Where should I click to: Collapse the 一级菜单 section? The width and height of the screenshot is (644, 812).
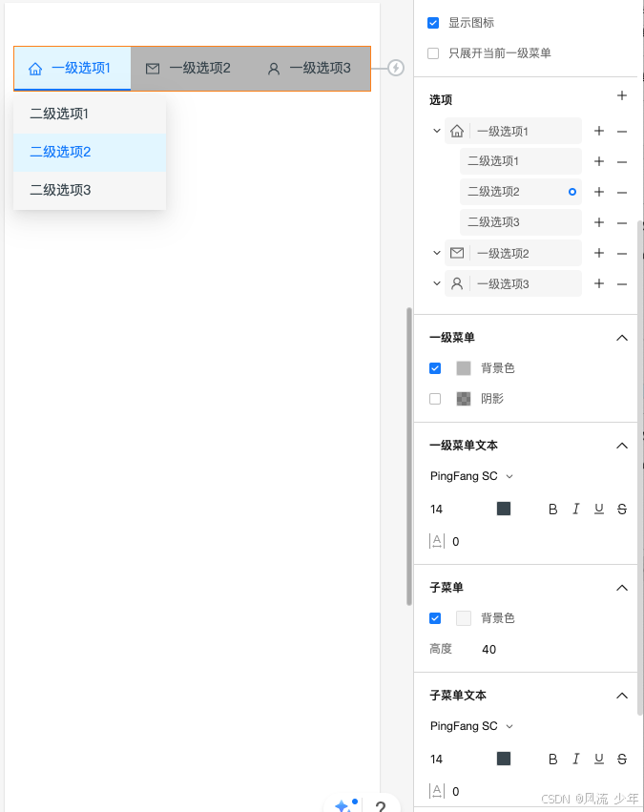(x=622, y=338)
